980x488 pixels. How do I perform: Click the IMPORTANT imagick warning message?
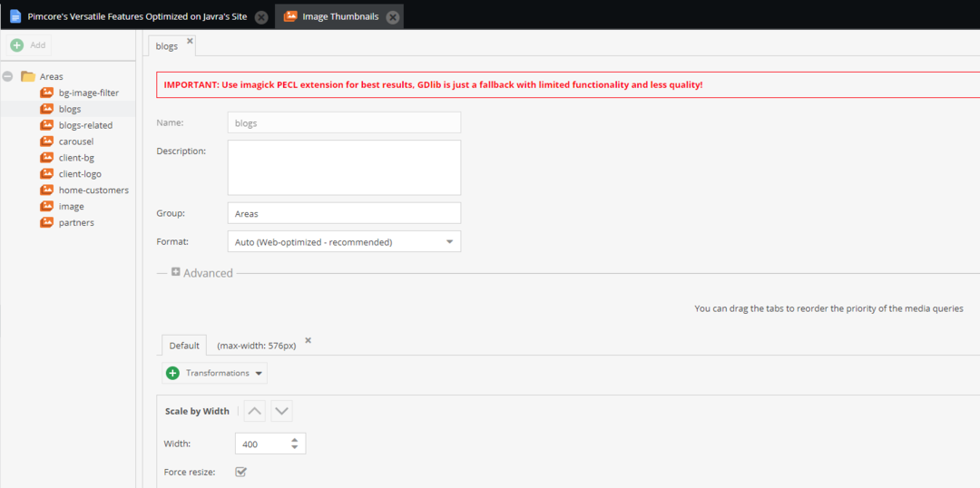pyautogui.click(x=433, y=84)
